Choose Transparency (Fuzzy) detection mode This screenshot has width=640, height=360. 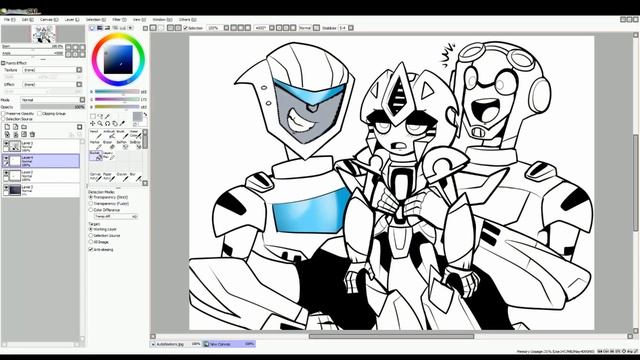(x=91, y=203)
